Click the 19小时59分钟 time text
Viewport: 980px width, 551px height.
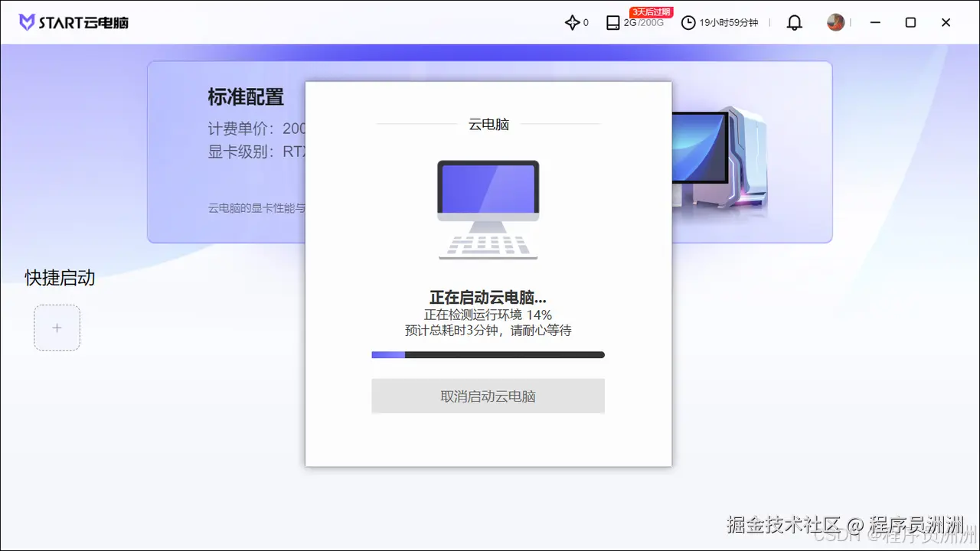click(728, 23)
